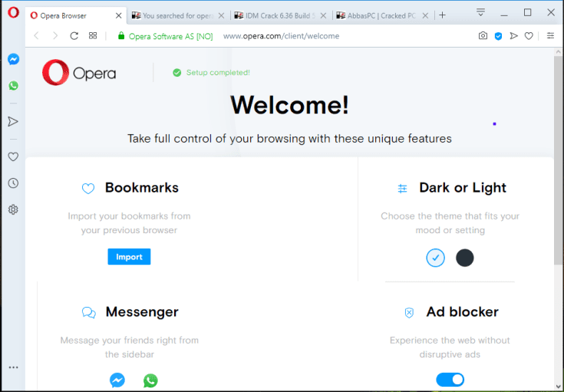Minimize the Opera window
This screenshot has width=564, height=392.
pos(504,15)
